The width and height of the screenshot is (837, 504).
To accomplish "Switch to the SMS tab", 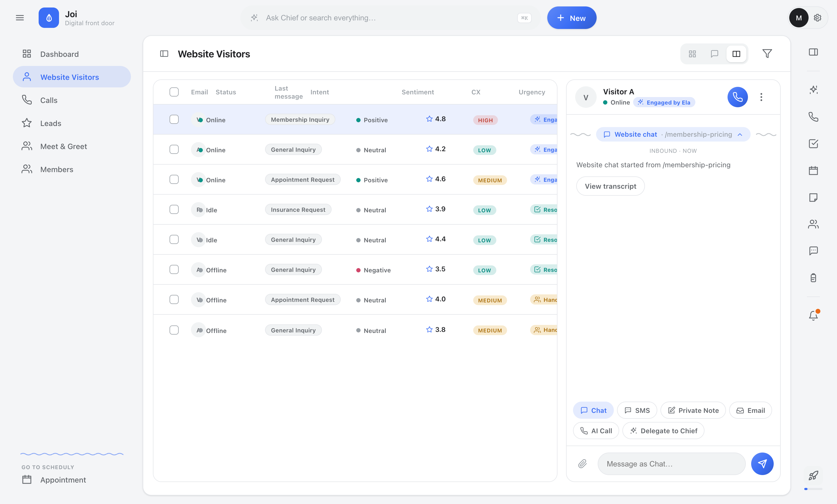I will pos(637,410).
